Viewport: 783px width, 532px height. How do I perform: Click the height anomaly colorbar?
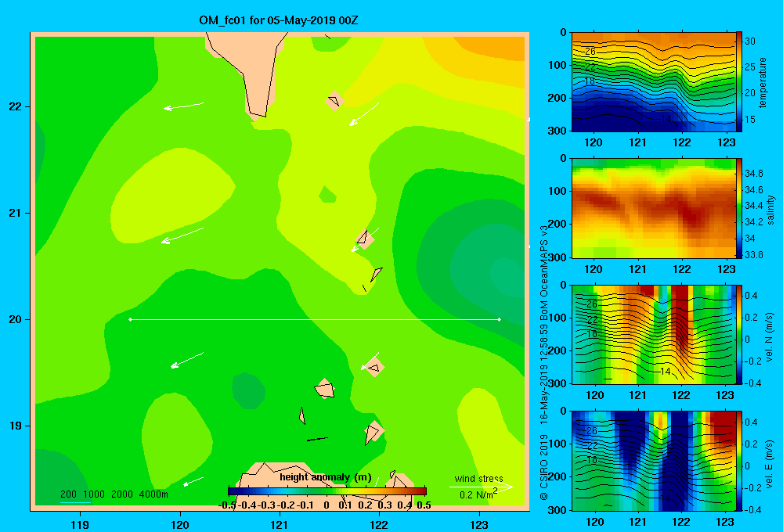pos(327,491)
